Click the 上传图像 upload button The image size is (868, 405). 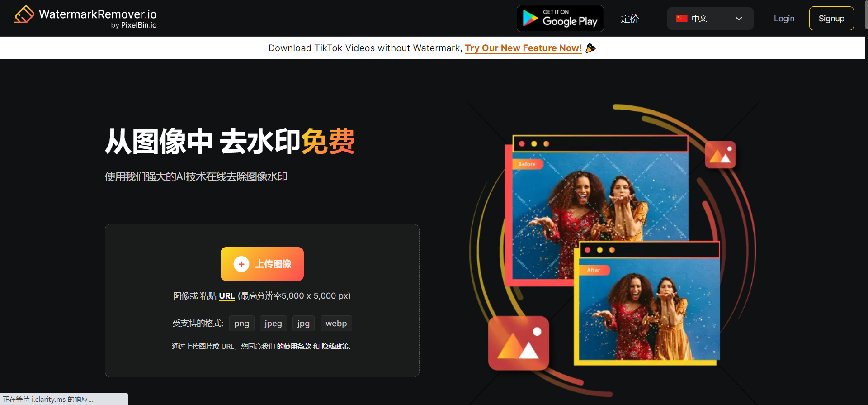click(x=262, y=264)
